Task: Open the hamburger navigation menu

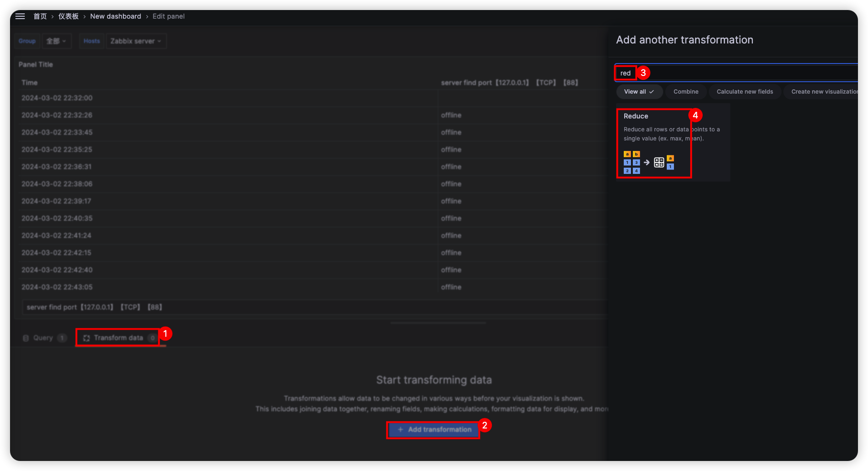Action: coord(20,16)
